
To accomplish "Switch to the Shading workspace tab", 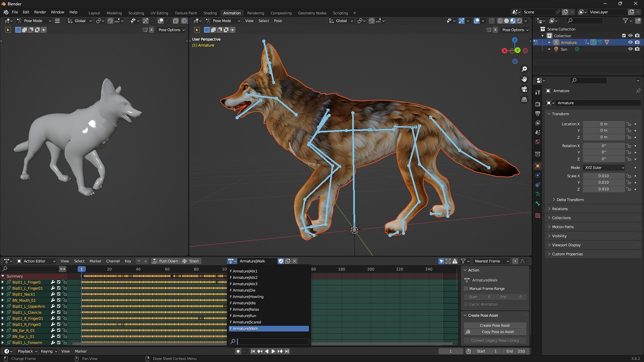I will 210,13.
